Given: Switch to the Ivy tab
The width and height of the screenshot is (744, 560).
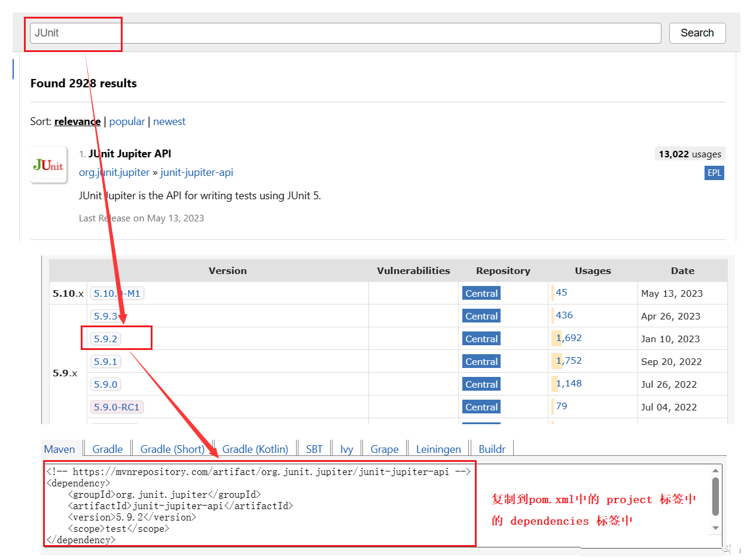Looking at the screenshot, I should coord(347,449).
